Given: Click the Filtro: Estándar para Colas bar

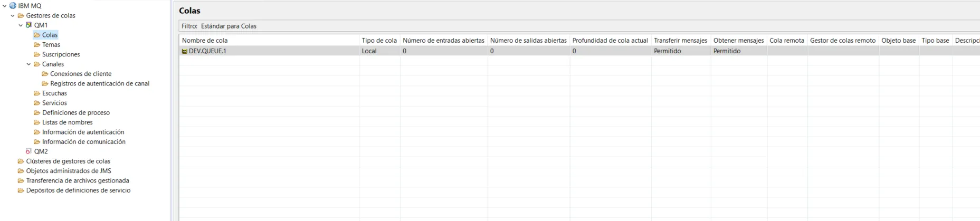Looking at the screenshot, I should 579,26.
